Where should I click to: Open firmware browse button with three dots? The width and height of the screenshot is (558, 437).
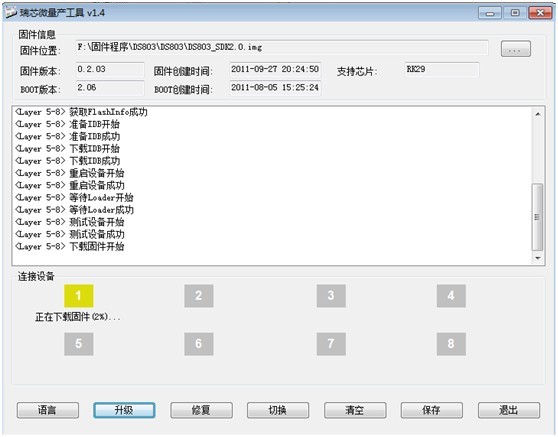(516, 49)
